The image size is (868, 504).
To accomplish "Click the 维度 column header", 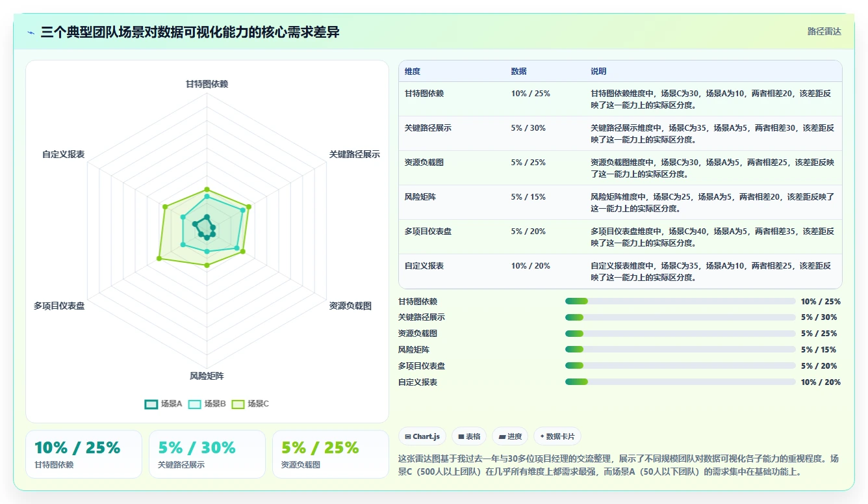I will coord(413,72).
